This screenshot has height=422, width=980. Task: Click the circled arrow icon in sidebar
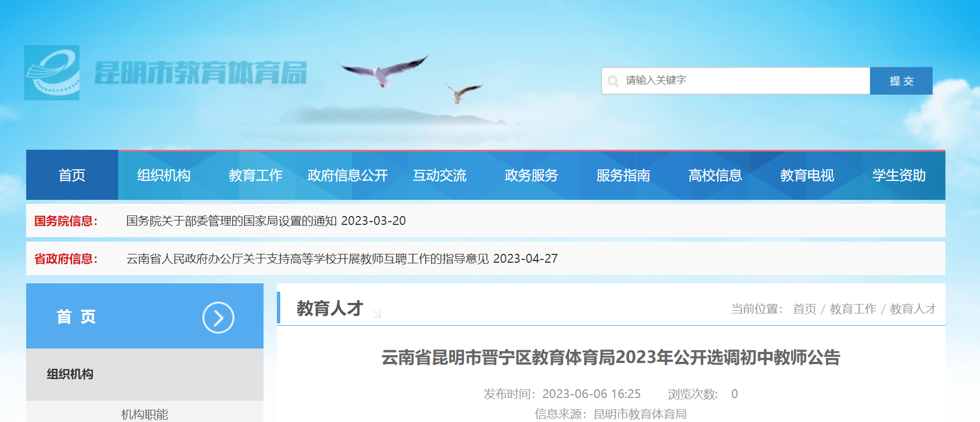click(x=218, y=317)
